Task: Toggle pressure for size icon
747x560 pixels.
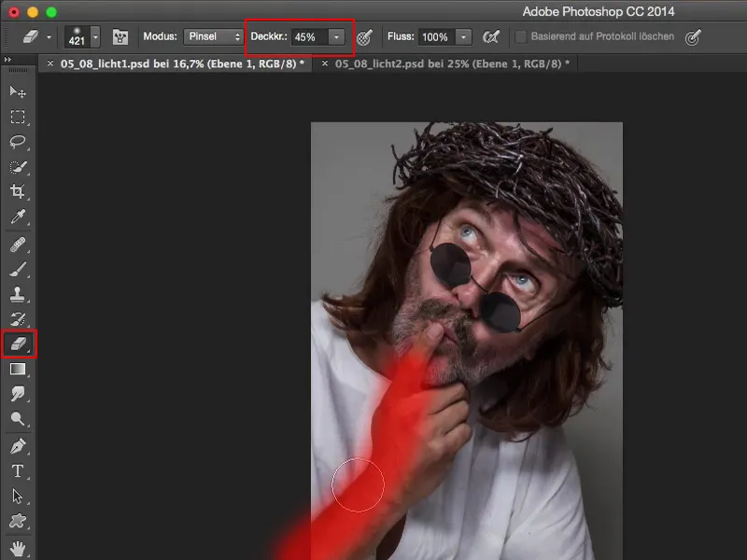Action: tap(693, 36)
